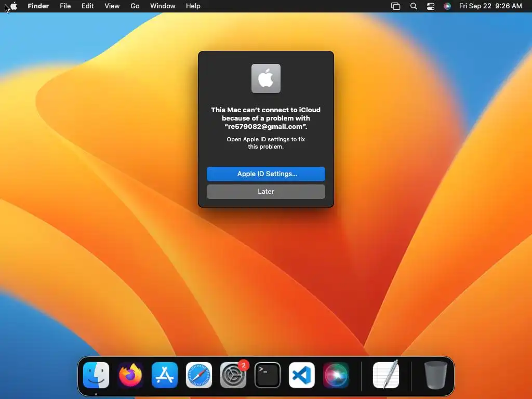The height and width of the screenshot is (399, 532).
Task: Open the Finder menu in menu bar
Action: 38,6
